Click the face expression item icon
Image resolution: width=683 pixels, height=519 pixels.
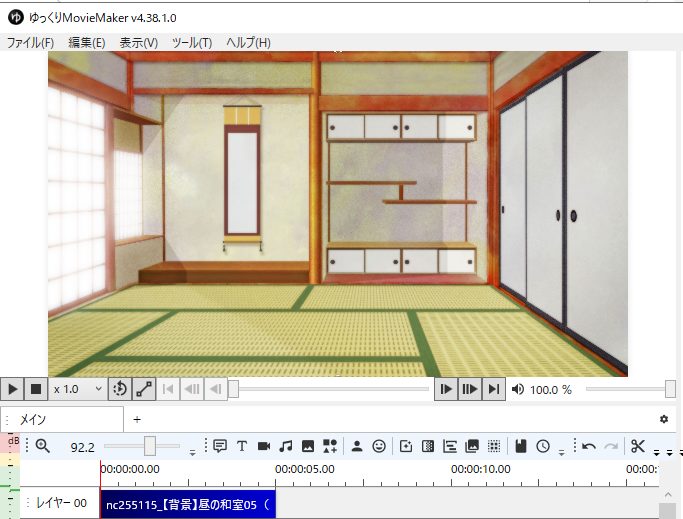point(379,446)
